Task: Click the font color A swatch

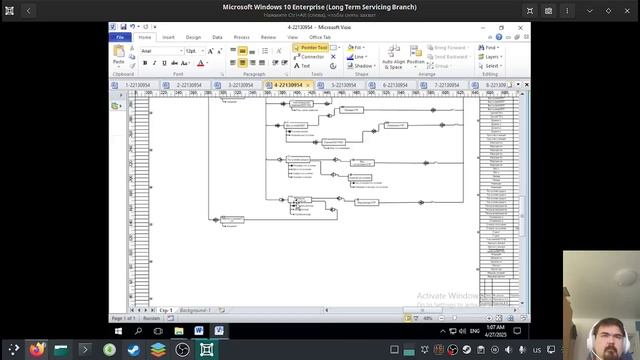Action: pyautogui.click(x=200, y=63)
